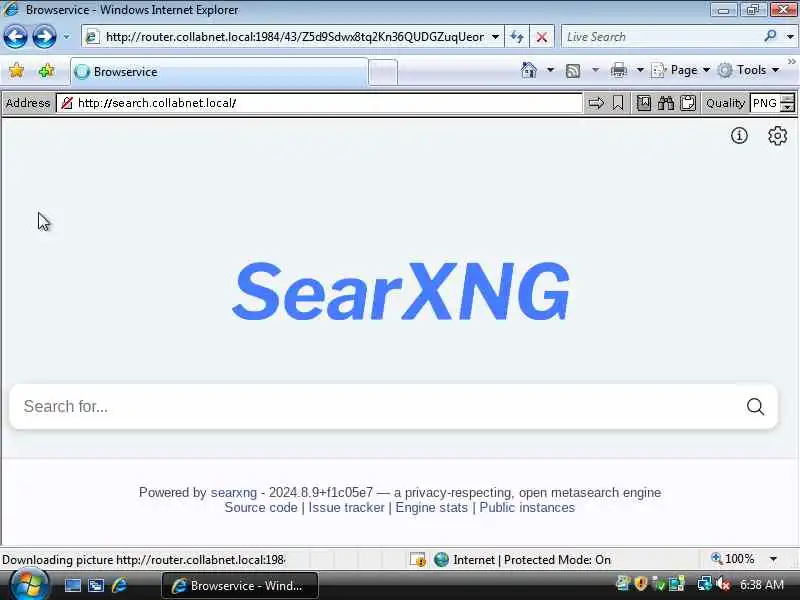The image size is (800, 600).
Task: Open the Source code link
Action: [261, 508]
